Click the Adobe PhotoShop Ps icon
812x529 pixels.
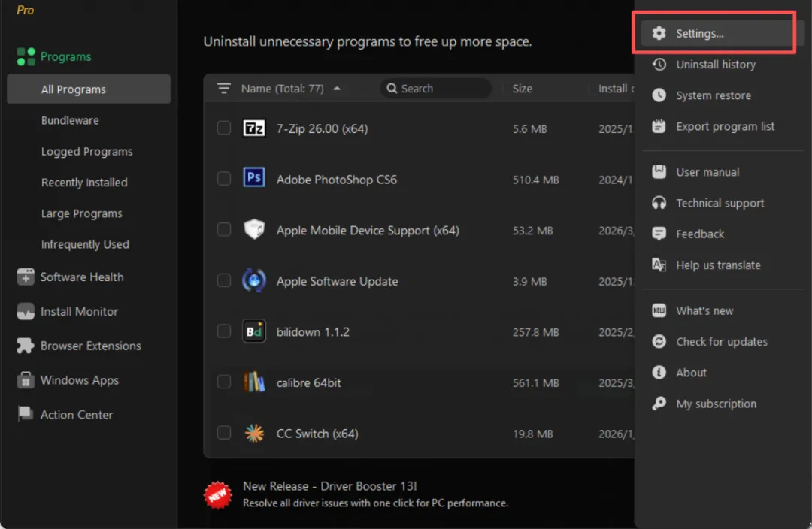point(254,178)
